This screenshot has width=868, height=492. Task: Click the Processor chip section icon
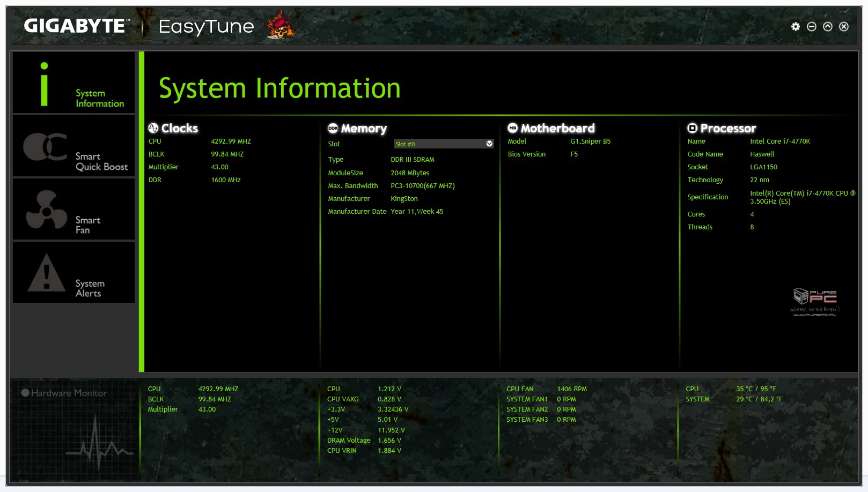coord(693,128)
